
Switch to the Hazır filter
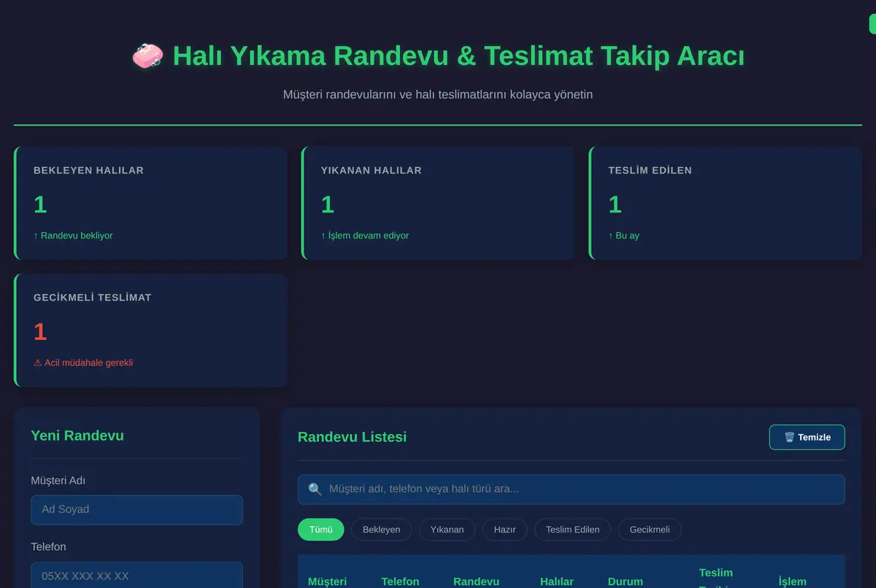coord(504,530)
